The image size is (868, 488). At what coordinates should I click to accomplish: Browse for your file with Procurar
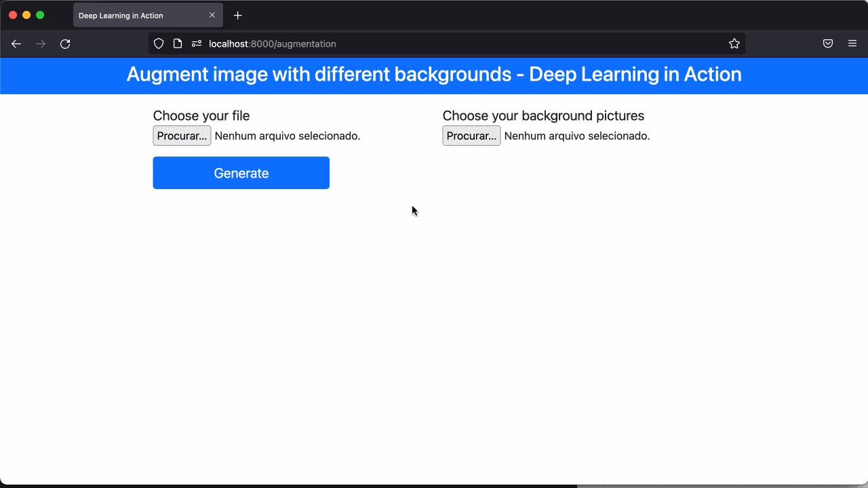coord(182,136)
